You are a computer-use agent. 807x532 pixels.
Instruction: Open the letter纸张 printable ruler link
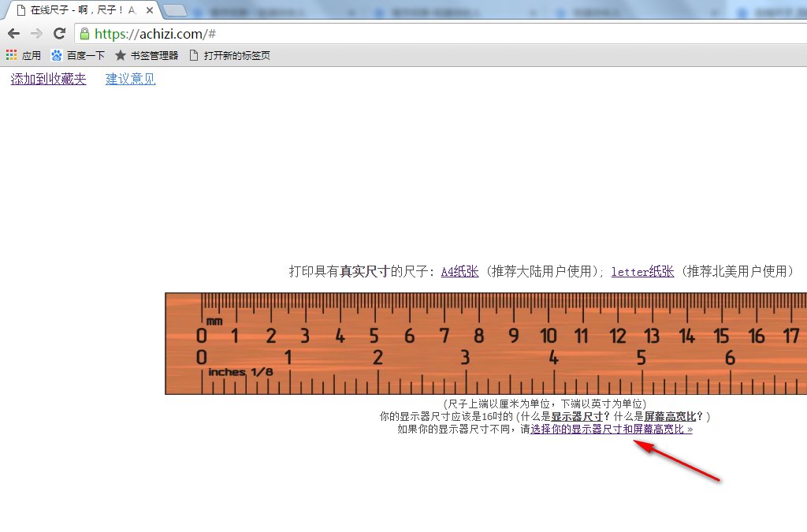[642, 272]
